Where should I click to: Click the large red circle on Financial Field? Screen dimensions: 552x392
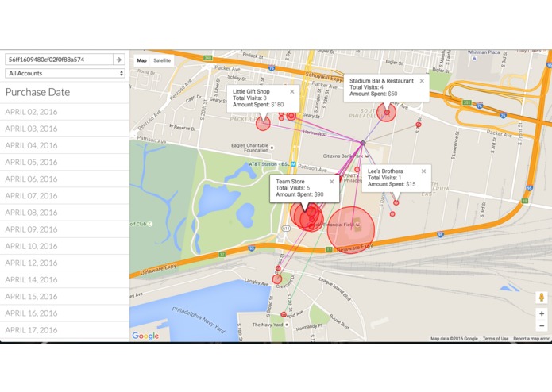[x=350, y=230]
